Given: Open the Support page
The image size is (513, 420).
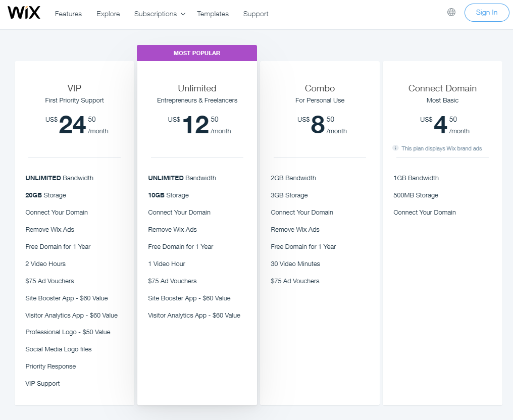Looking at the screenshot, I should coord(255,14).
